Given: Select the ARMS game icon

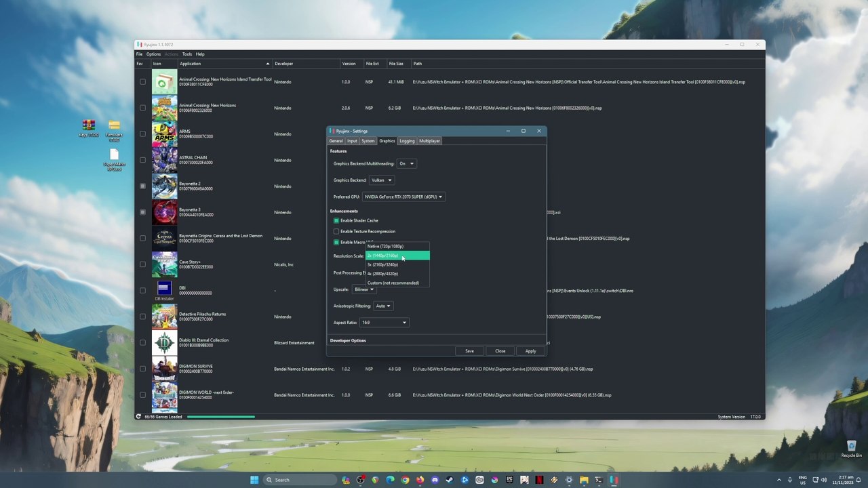Looking at the screenshot, I should click(x=164, y=134).
